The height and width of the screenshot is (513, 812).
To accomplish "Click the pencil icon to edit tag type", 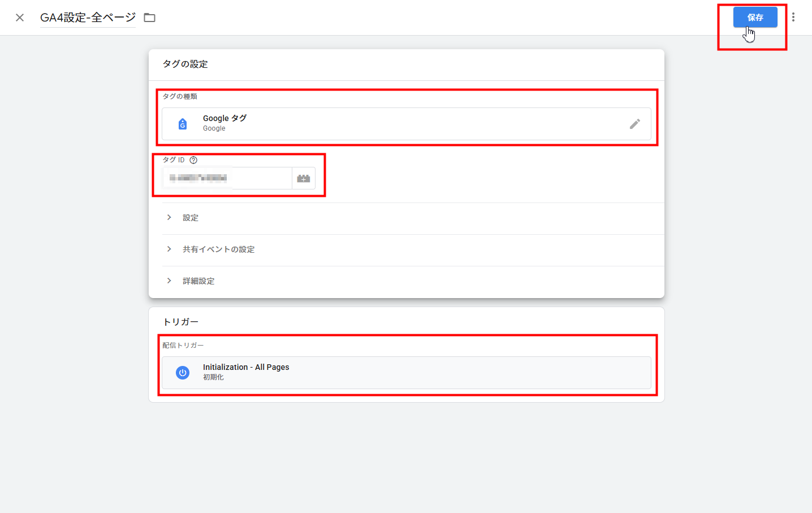I will click(634, 124).
